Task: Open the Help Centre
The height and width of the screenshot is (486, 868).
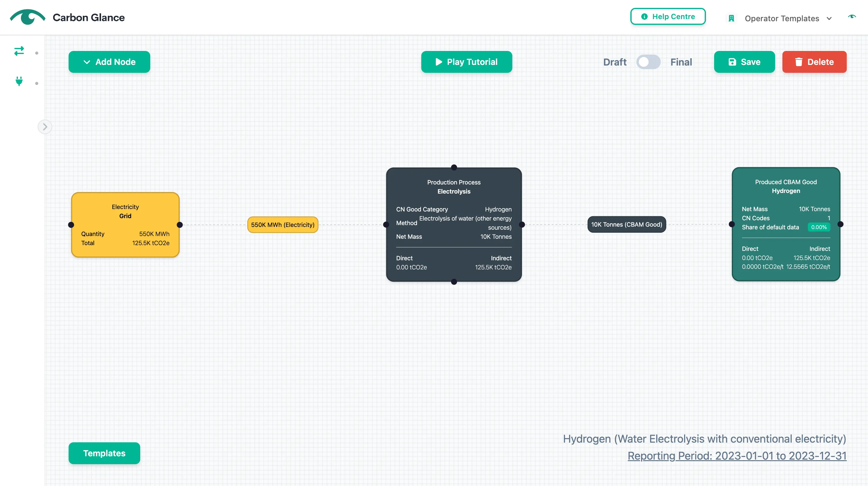Action: coord(668,16)
